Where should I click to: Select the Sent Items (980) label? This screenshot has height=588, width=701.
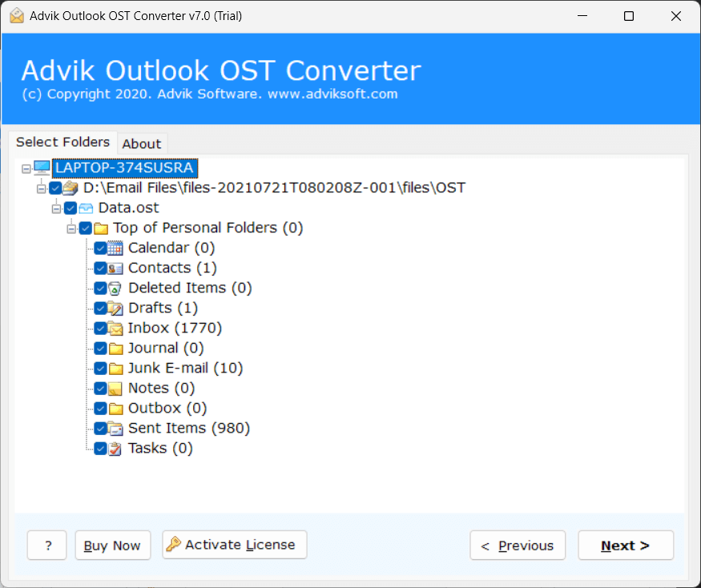click(x=189, y=429)
